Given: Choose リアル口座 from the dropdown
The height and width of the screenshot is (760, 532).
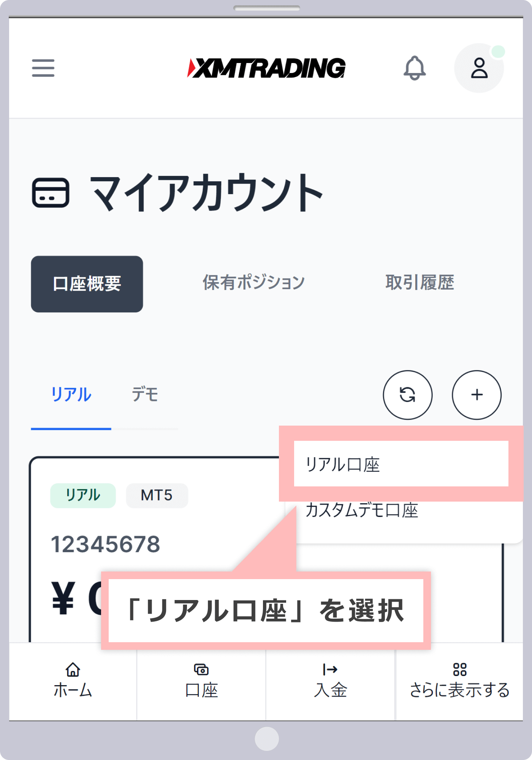Looking at the screenshot, I should point(401,464).
